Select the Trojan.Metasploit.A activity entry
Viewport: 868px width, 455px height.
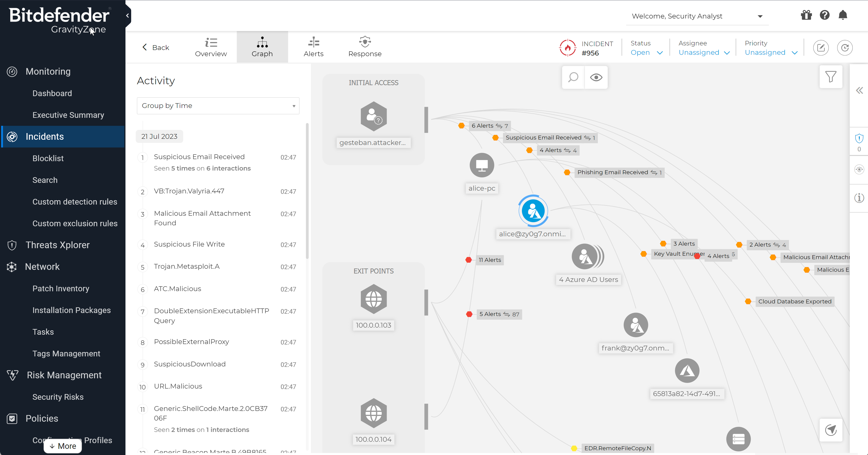point(217,267)
